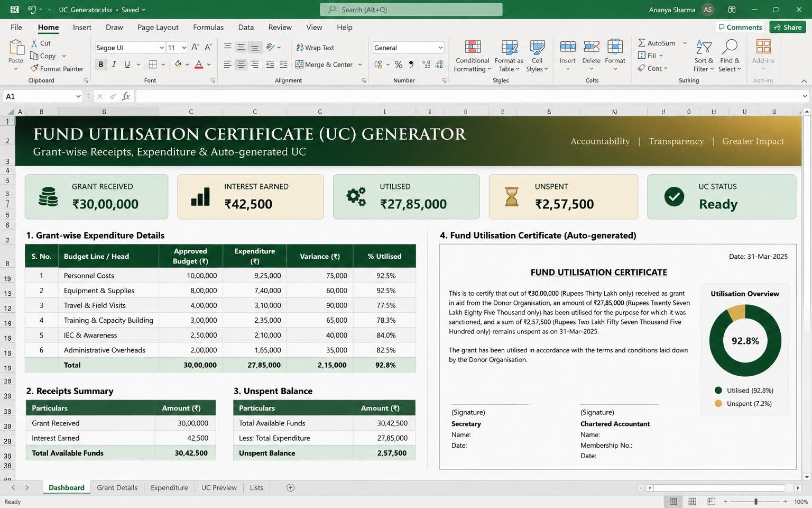Image resolution: width=812 pixels, height=508 pixels.
Task: Click the undo arrow in title bar
Action: [32, 10]
